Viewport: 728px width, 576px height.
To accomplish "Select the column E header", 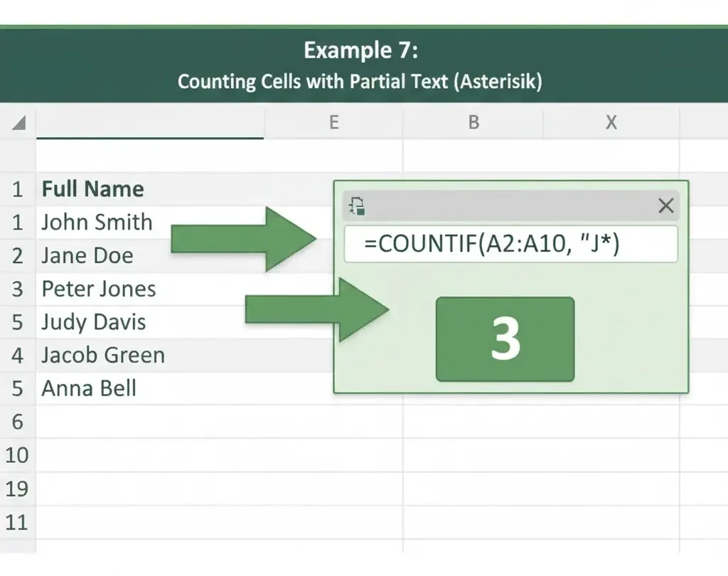I will (x=333, y=122).
